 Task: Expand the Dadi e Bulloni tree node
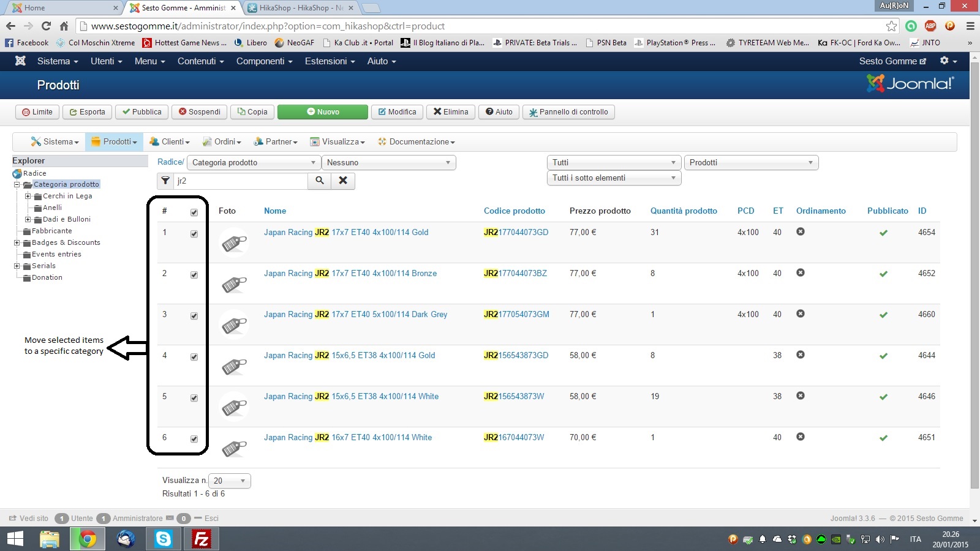[x=28, y=219]
